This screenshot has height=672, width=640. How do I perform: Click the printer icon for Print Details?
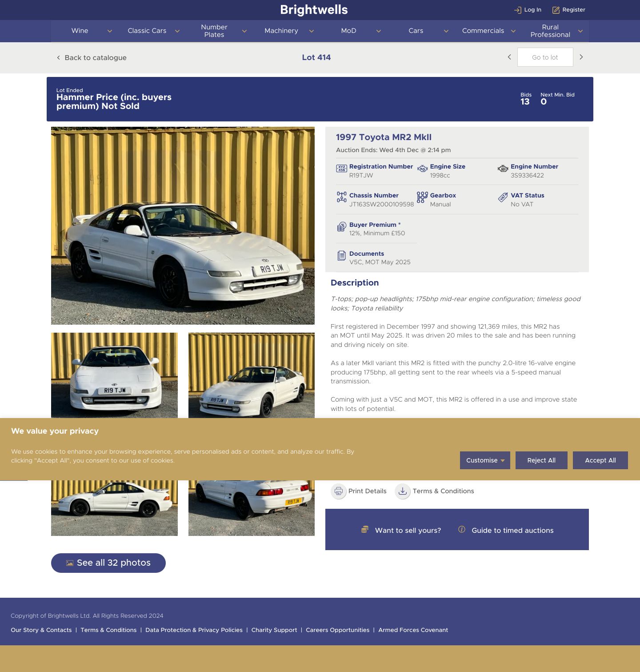(x=339, y=491)
